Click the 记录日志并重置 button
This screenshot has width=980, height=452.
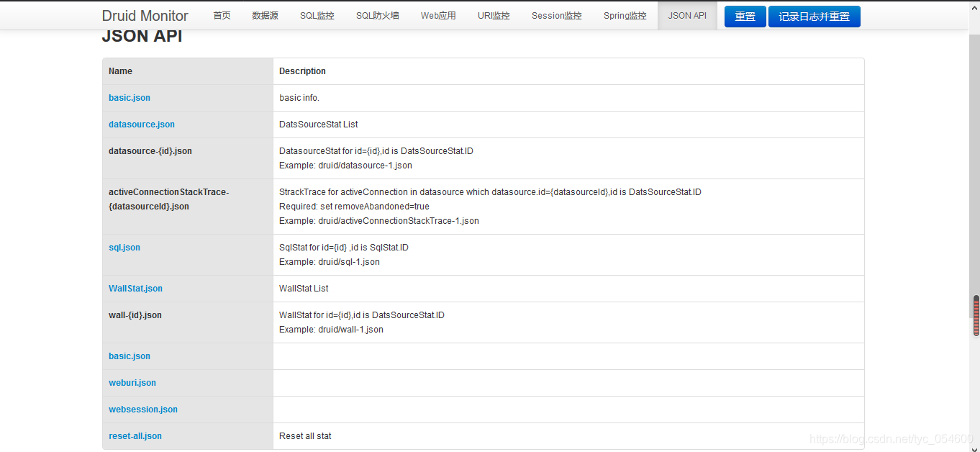pos(815,17)
